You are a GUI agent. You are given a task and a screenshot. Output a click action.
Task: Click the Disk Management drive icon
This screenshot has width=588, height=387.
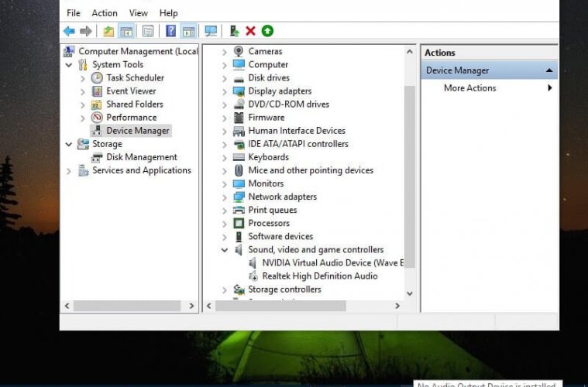97,157
